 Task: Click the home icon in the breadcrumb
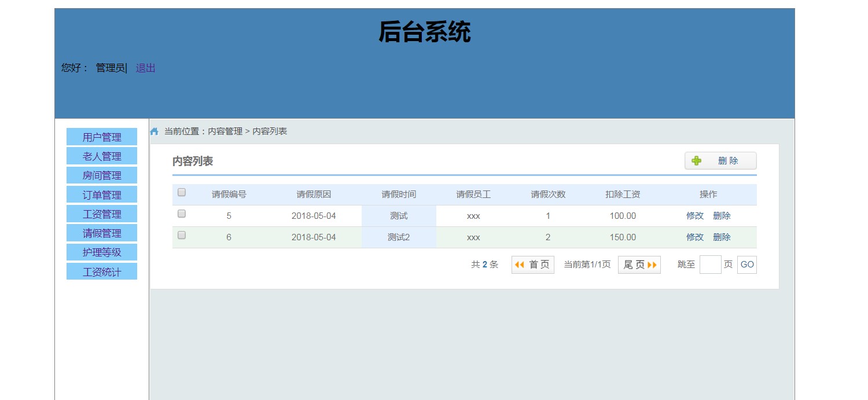pos(155,131)
